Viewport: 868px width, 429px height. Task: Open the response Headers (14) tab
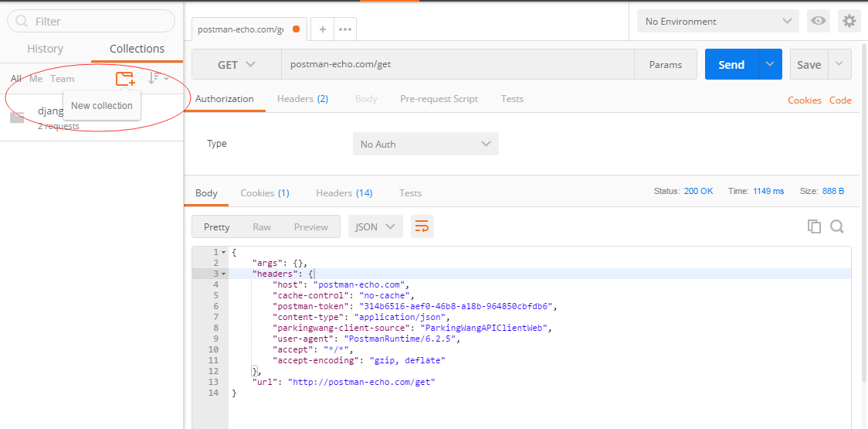coord(344,193)
